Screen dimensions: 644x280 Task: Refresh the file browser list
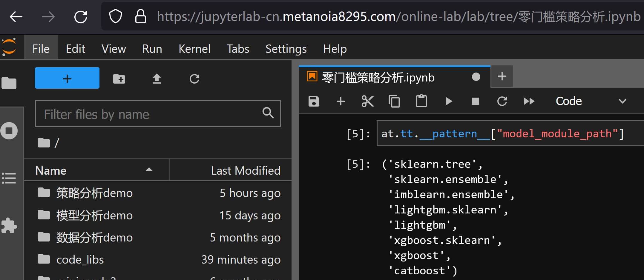click(x=194, y=79)
